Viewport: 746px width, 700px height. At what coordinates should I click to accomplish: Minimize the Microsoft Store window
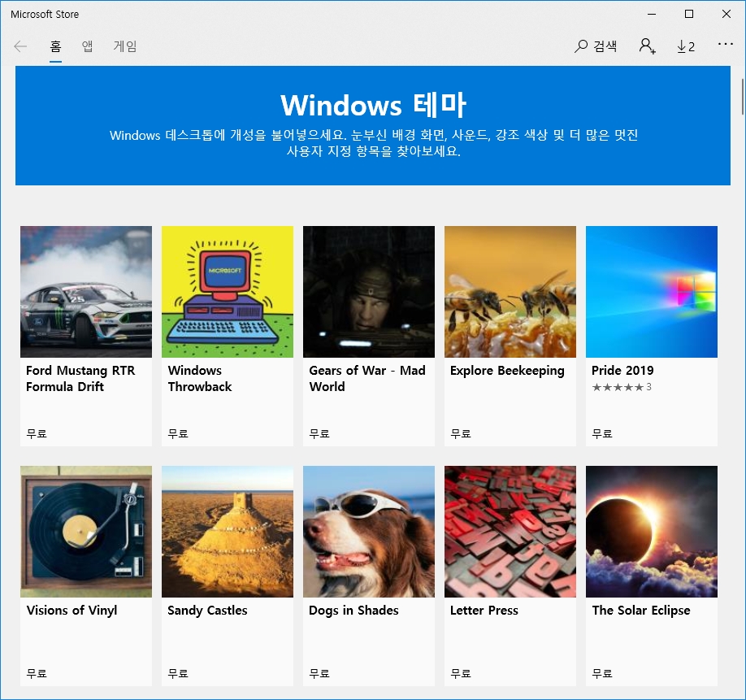(x=652, y=15)
